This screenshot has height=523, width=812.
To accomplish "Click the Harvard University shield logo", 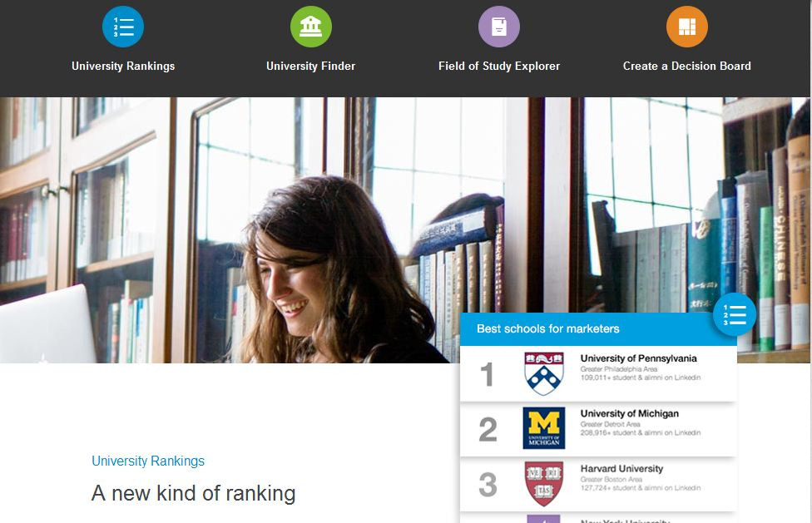I will coord(543,483).
